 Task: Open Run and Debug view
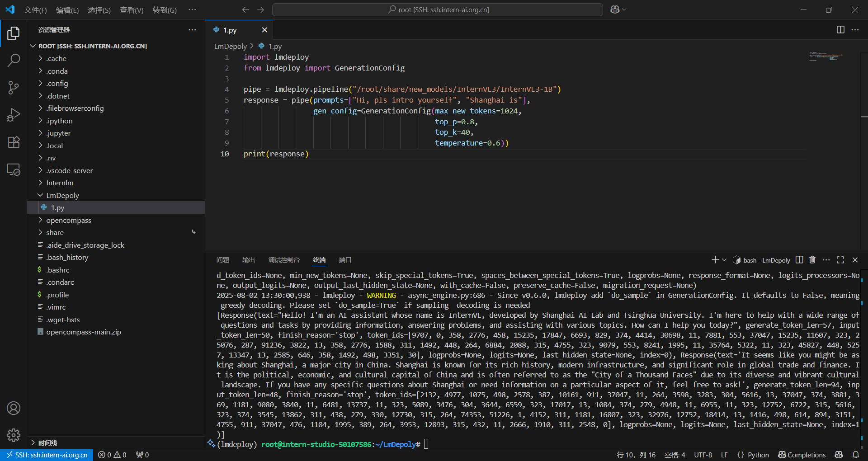[x=14, y=115]
